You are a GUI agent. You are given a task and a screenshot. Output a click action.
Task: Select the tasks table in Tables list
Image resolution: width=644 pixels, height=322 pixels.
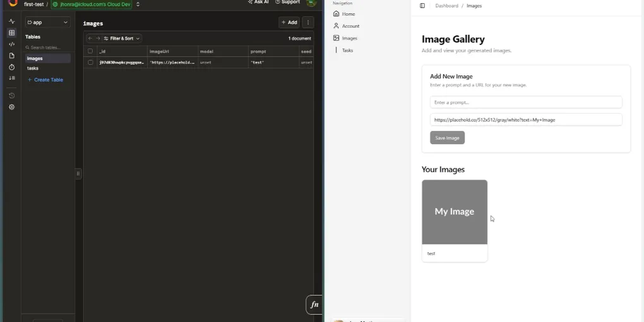pos(47,68)
